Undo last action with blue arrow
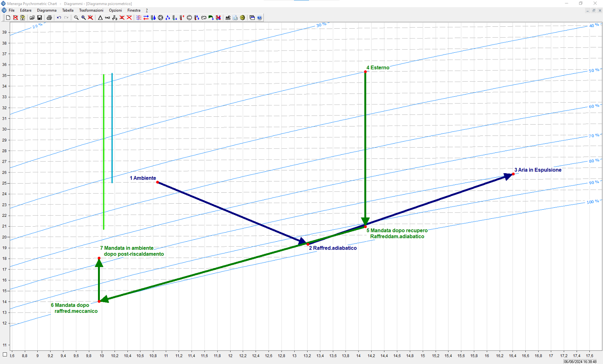This screenshot has width=603, height=364. (x=59, y=18)
